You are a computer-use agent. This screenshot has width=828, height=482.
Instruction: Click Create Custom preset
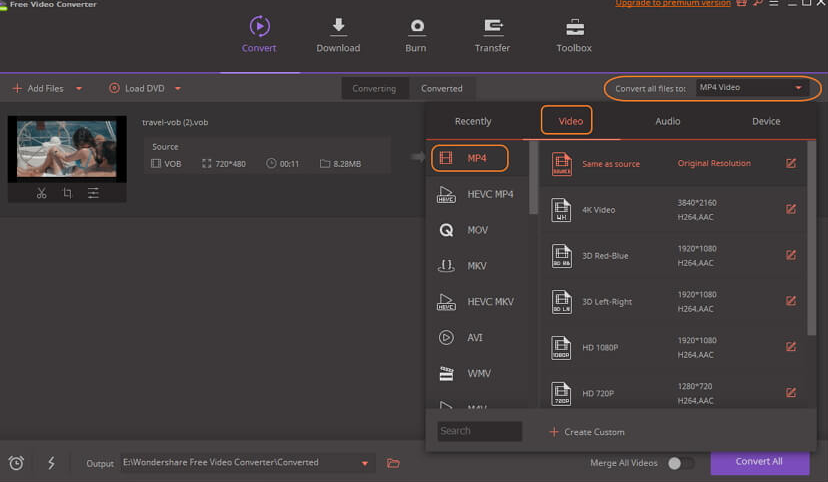[x=587, y=432]
